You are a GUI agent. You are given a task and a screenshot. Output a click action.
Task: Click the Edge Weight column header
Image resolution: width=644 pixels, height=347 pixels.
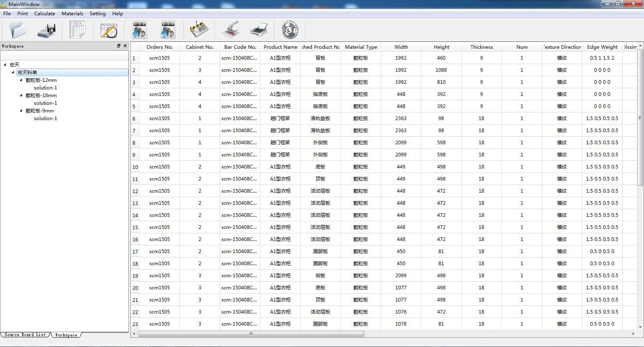tap(602, 47)
